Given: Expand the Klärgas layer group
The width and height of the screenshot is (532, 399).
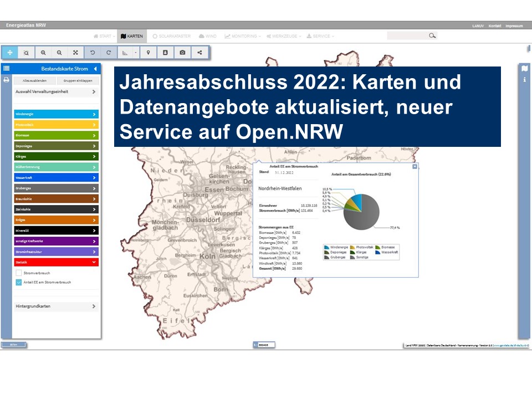Looking at the screenshot, I should click(57, 156).
